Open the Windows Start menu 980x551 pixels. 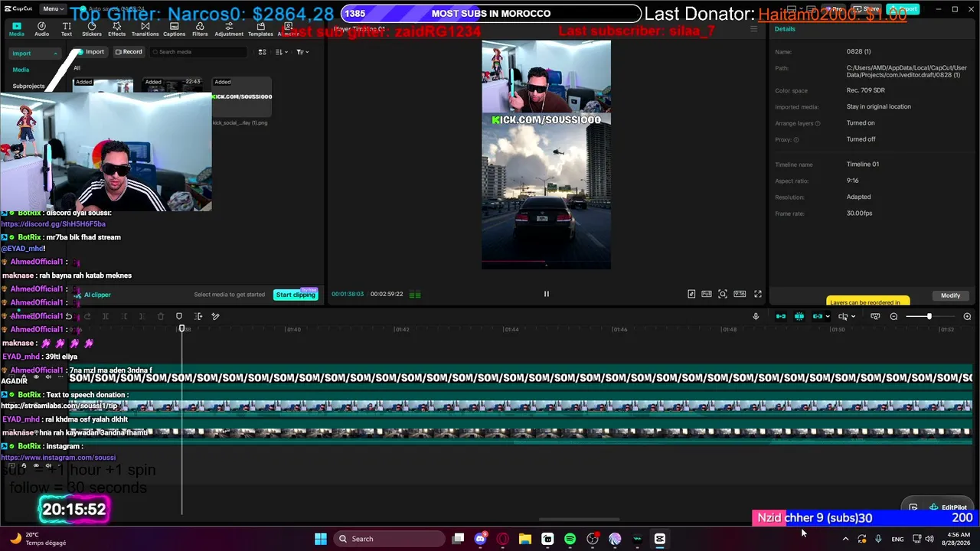pyautogui.click(x=321, y=539)
